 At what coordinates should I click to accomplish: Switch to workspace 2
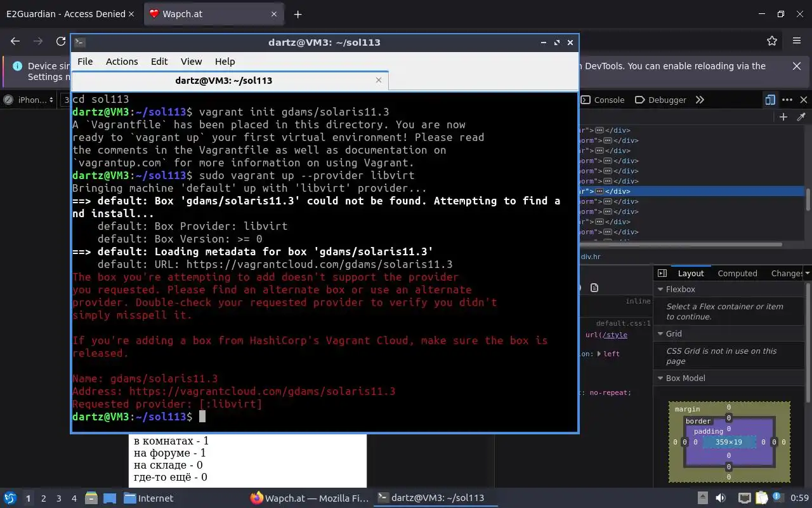(43, 498)
